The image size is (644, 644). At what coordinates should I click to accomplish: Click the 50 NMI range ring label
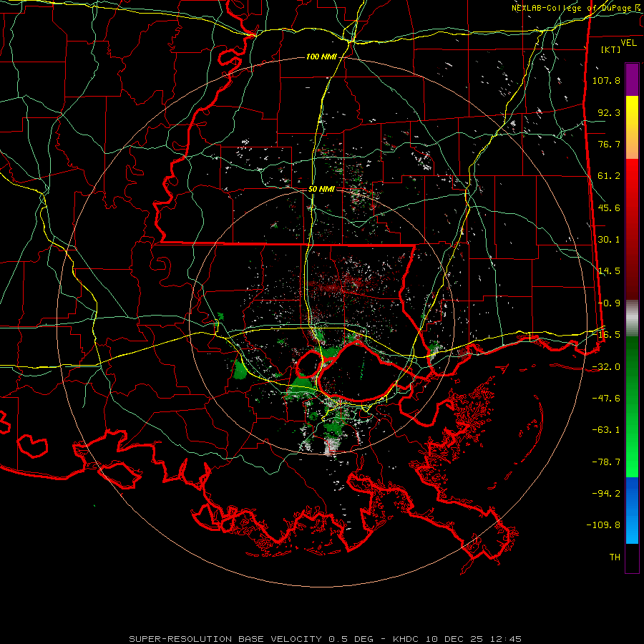(x=321, y=190)
